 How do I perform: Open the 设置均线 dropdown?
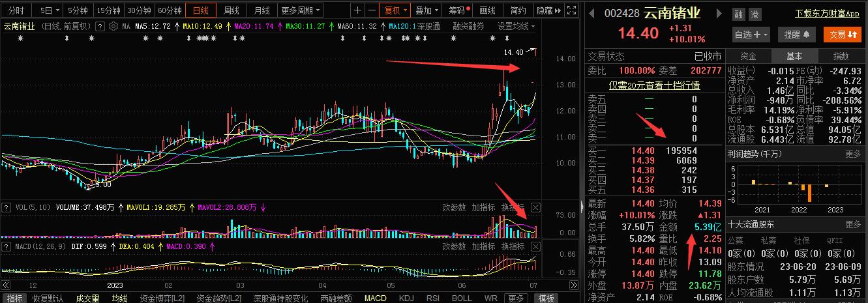(x=516, y=26)
